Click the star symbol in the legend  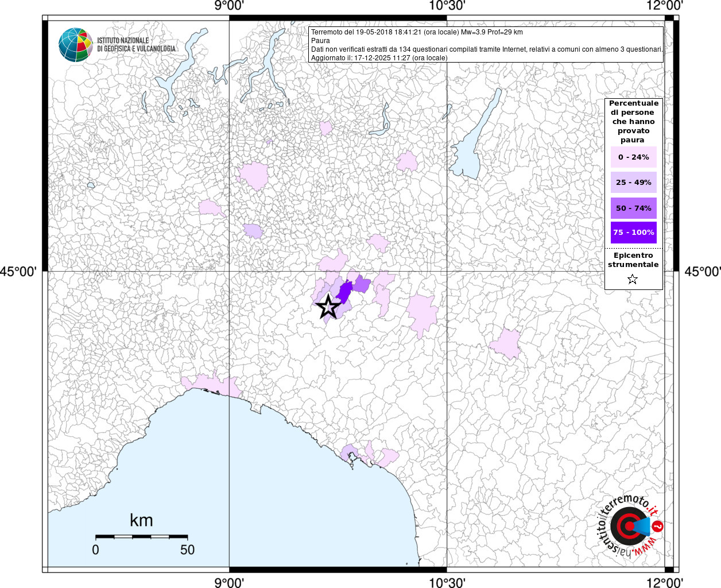pyautogui.click(x=633, y=280)
